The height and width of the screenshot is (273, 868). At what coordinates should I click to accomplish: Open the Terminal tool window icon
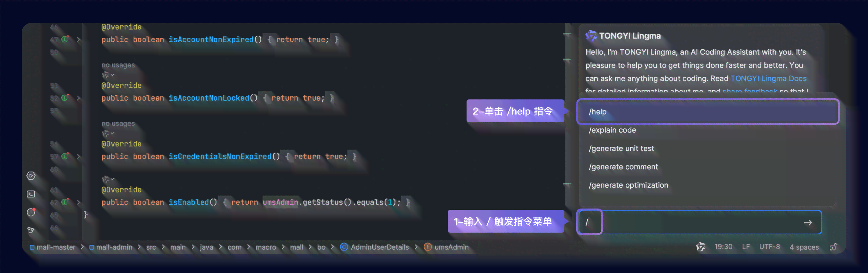31,194
